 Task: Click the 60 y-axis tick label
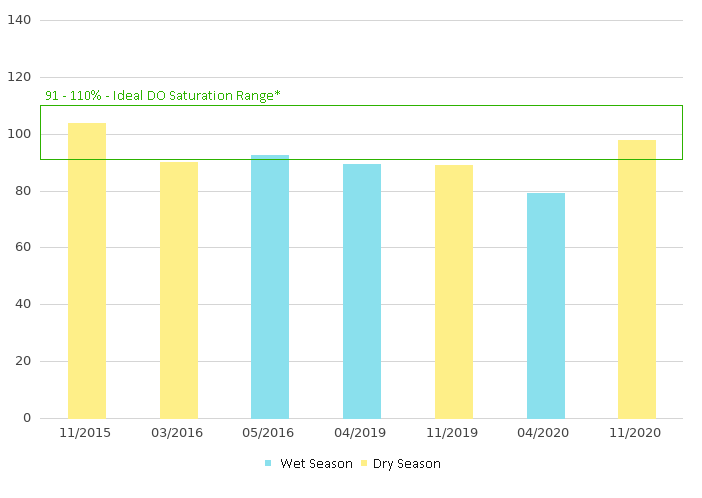pos(24,247)
